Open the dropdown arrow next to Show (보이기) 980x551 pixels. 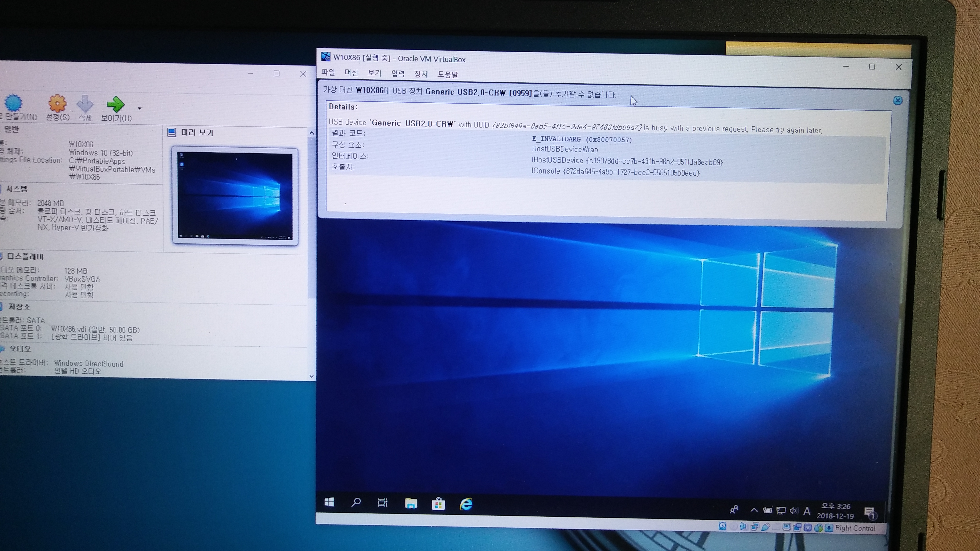tap(140, 108)
